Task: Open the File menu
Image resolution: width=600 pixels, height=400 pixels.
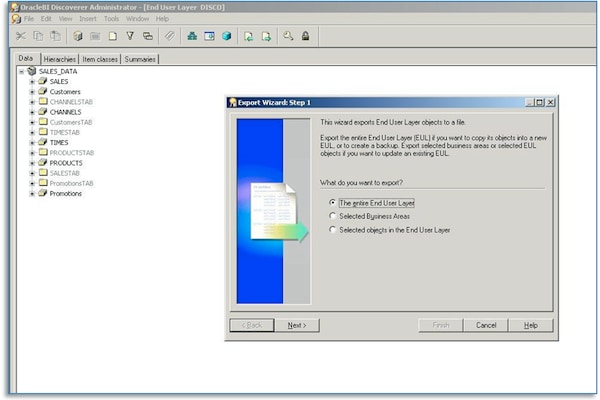Action: (x=29, y=19)
